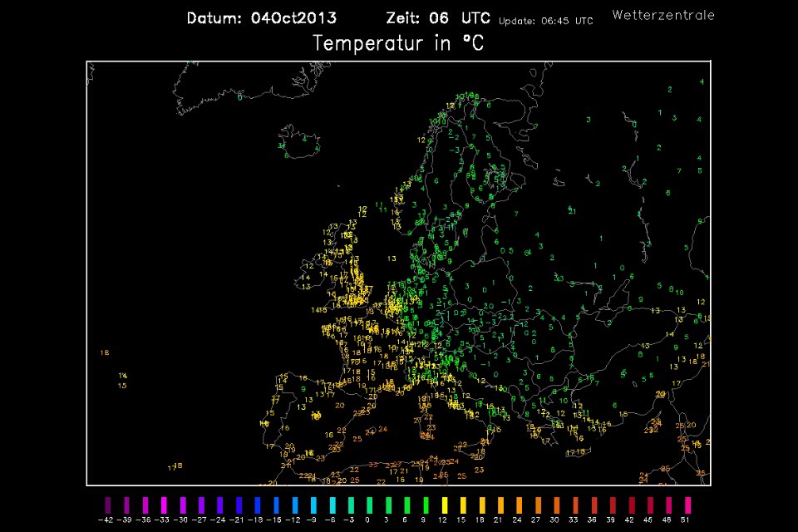This screenshot has width=798, height=532.
Task: Click the Update 06:45 UTC text
Action: click(x=546, y=21)
